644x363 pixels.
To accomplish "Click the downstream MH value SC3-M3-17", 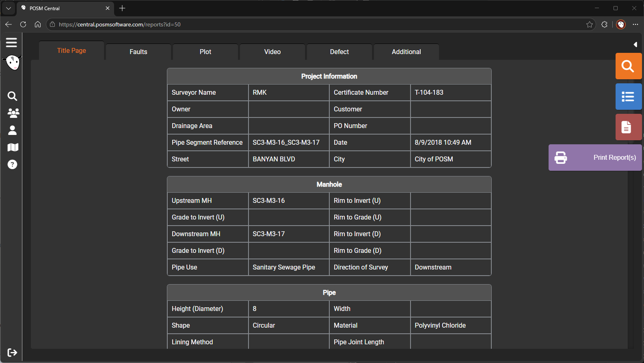I will tap(269, 234).
